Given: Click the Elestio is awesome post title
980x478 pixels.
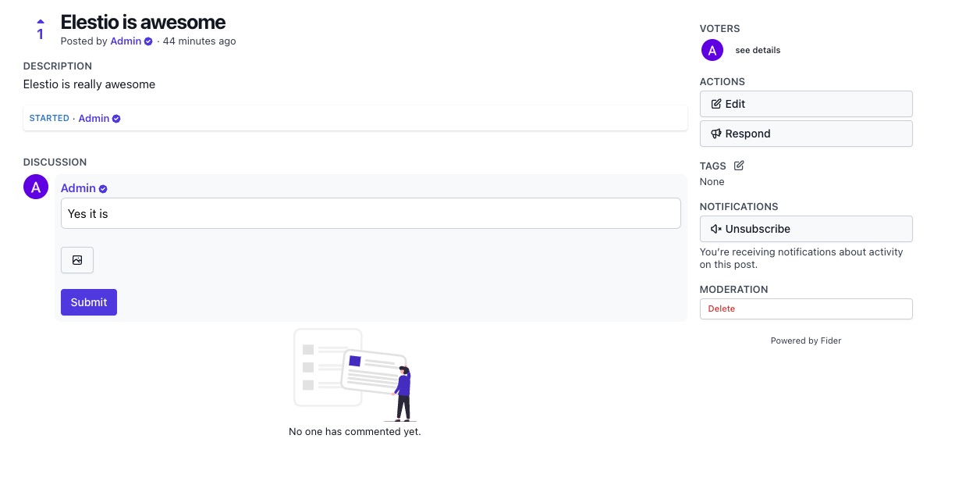Looking at the screenshot, I should (x=143, y=22).
